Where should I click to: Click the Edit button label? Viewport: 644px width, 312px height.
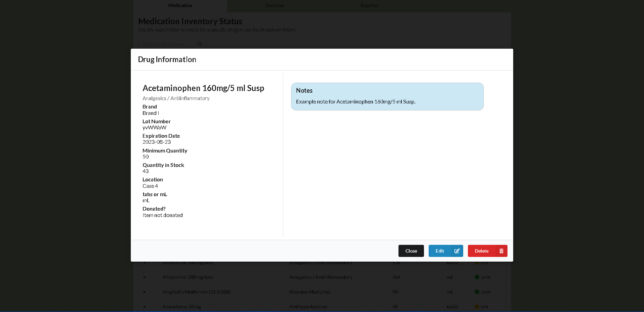440,251
